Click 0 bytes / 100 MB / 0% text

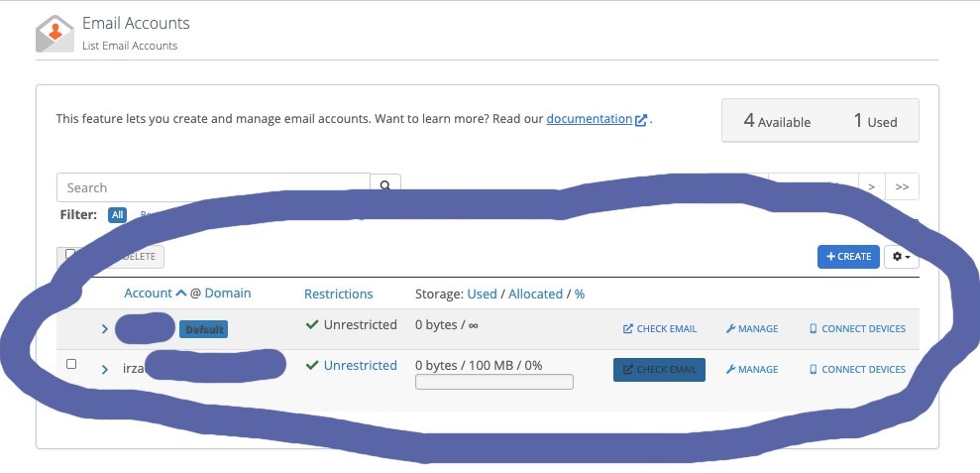point(479,365)
